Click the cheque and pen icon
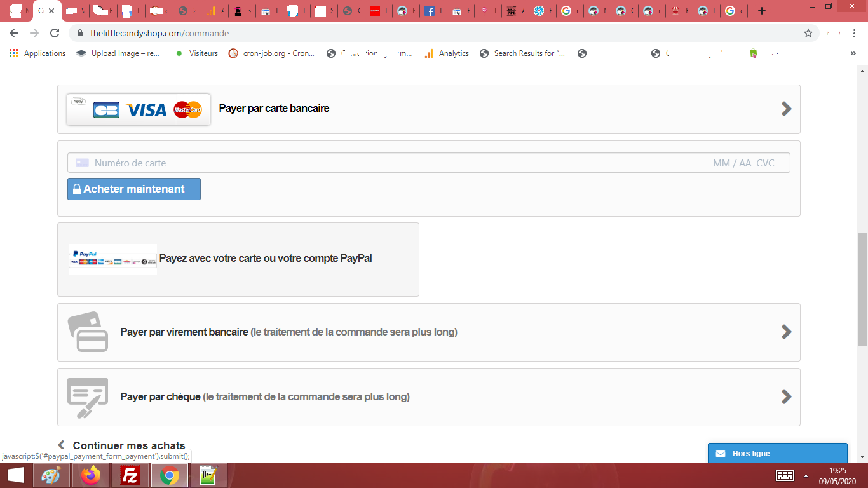This screenshot has height=488, width=868. click(88, 398)
